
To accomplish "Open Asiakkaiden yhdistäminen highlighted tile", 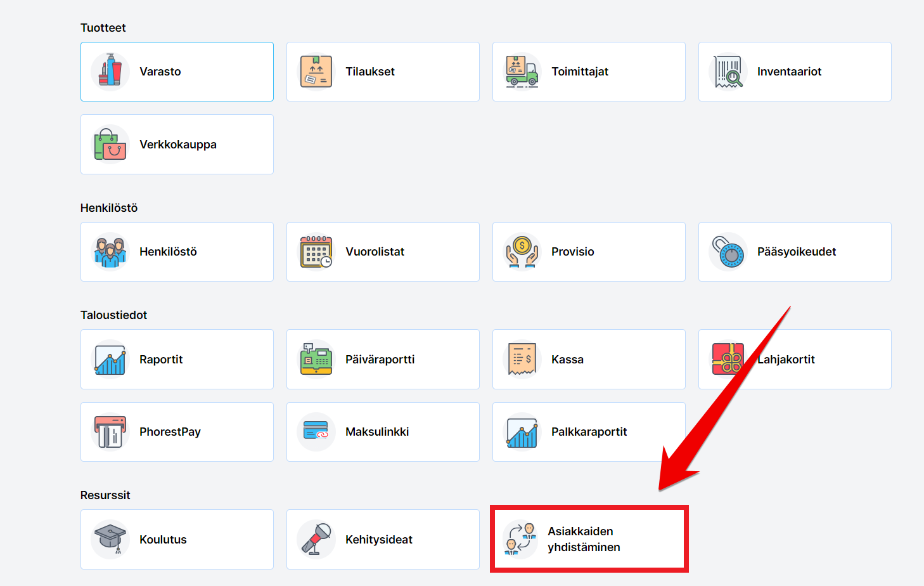I will (589, 539).
